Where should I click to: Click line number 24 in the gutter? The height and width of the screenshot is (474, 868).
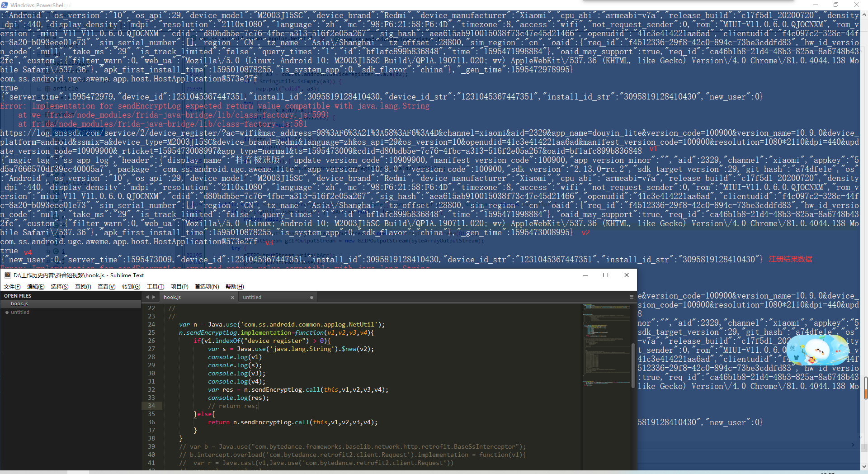click(x=151, y=325)
